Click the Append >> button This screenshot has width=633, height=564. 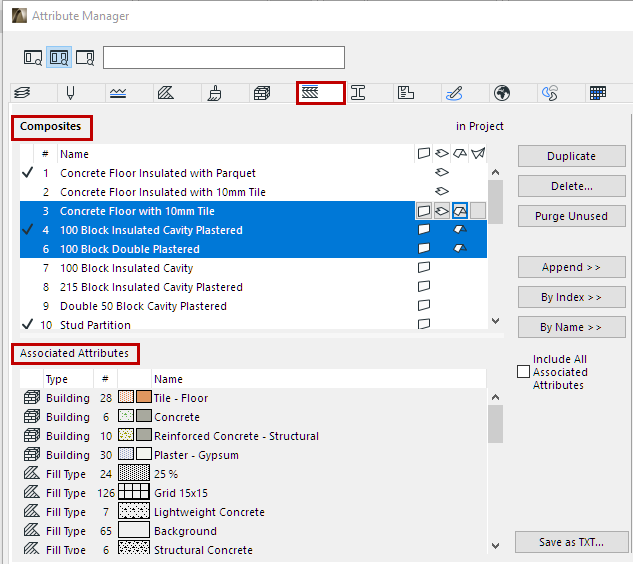572,267
